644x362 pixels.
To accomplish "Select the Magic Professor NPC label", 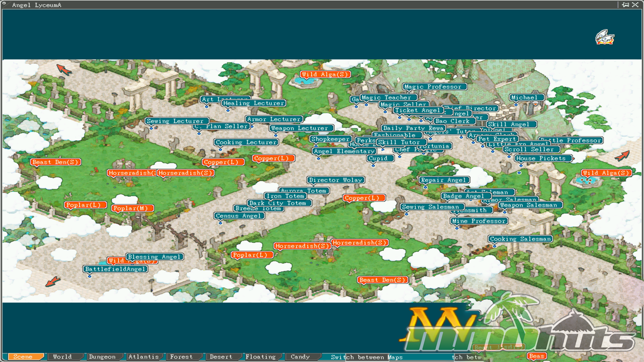I will [x=434, y=87].
